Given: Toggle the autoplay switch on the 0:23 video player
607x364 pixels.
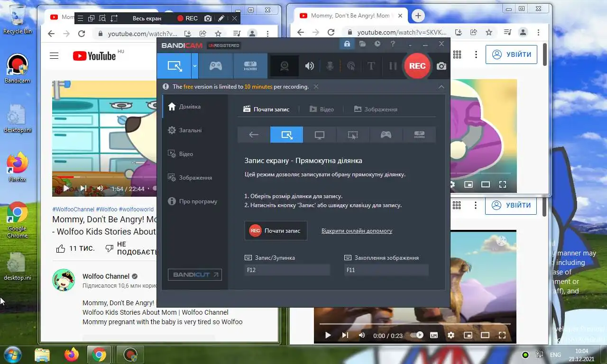Looking at the screenshot, I should coord(416,335).
